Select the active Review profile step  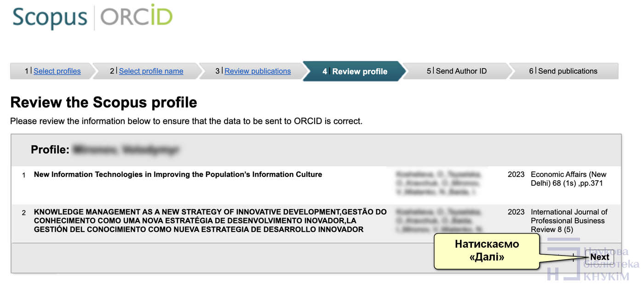tap(355, 71)
